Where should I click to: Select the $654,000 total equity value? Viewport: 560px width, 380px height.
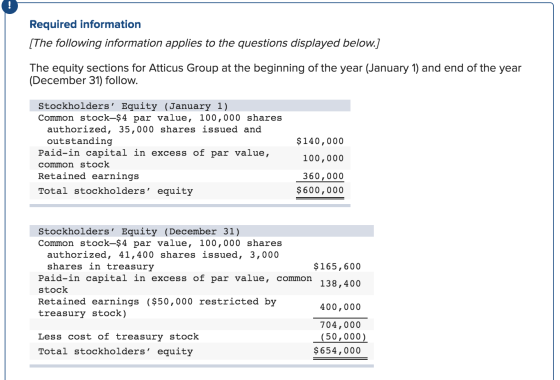(x=337, y=351)
